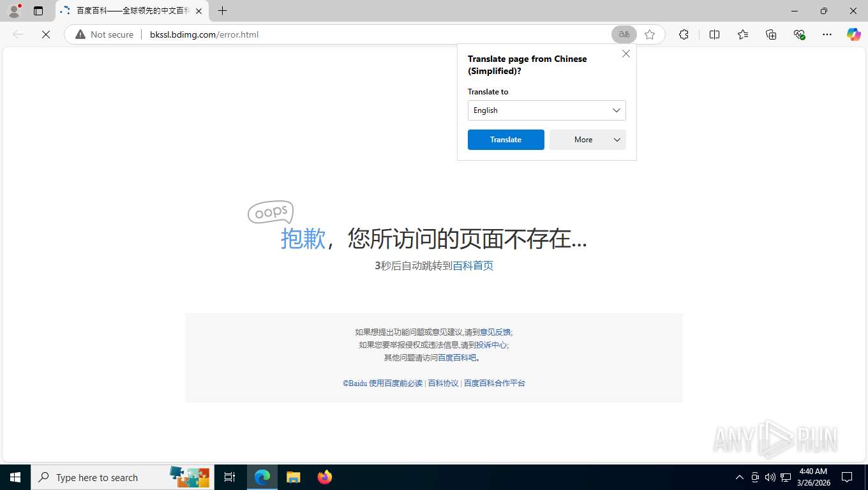Click the Edge taskbar icon

click(262, 477)
